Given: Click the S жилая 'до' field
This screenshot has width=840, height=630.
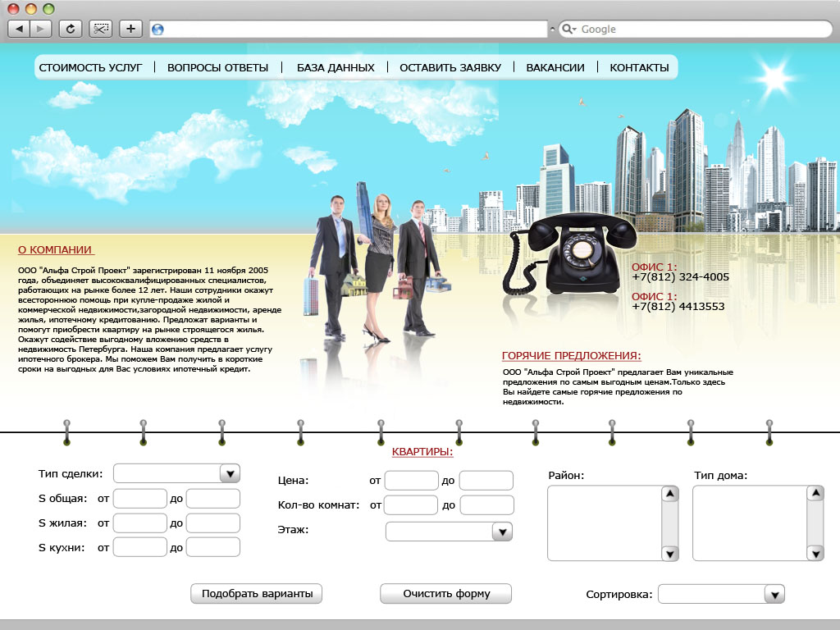Looking at the screenshot, I should point(212,523).
